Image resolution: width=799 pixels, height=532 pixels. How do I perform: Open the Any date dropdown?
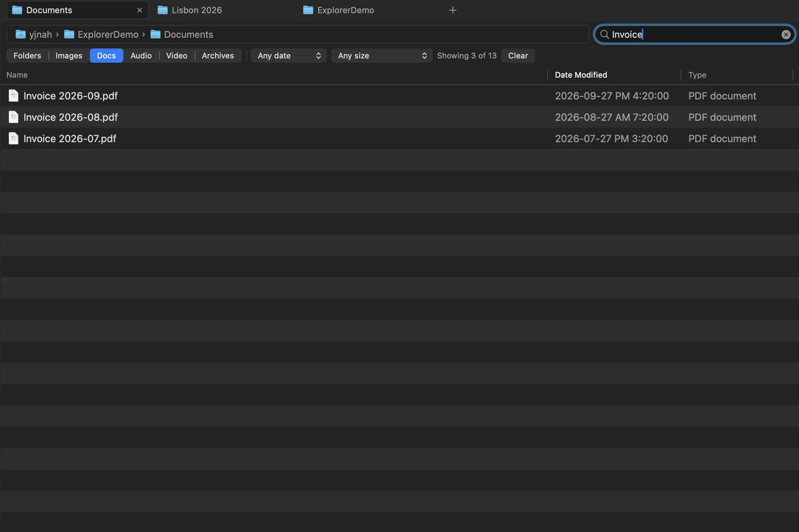(x=289, y=55)
